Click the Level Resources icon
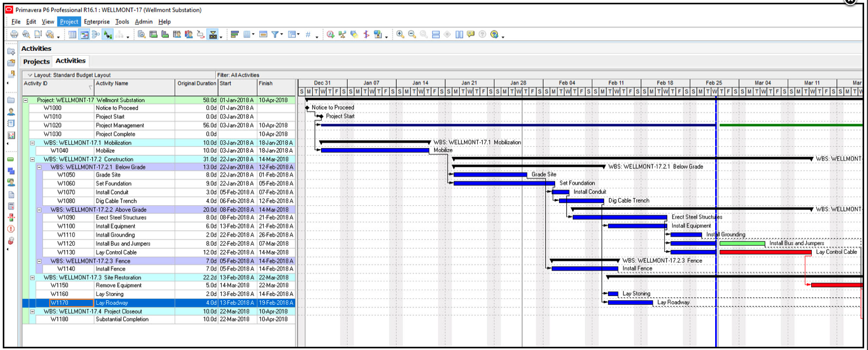 (342, 35)
